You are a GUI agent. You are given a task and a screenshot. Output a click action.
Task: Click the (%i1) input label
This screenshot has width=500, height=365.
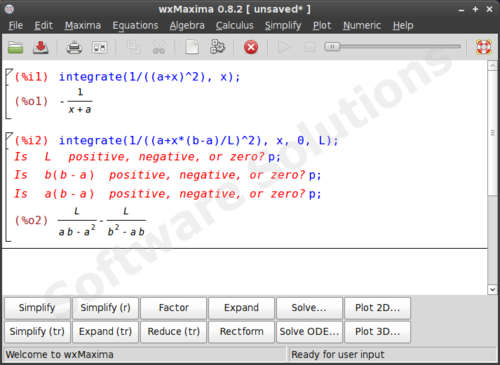31,77
